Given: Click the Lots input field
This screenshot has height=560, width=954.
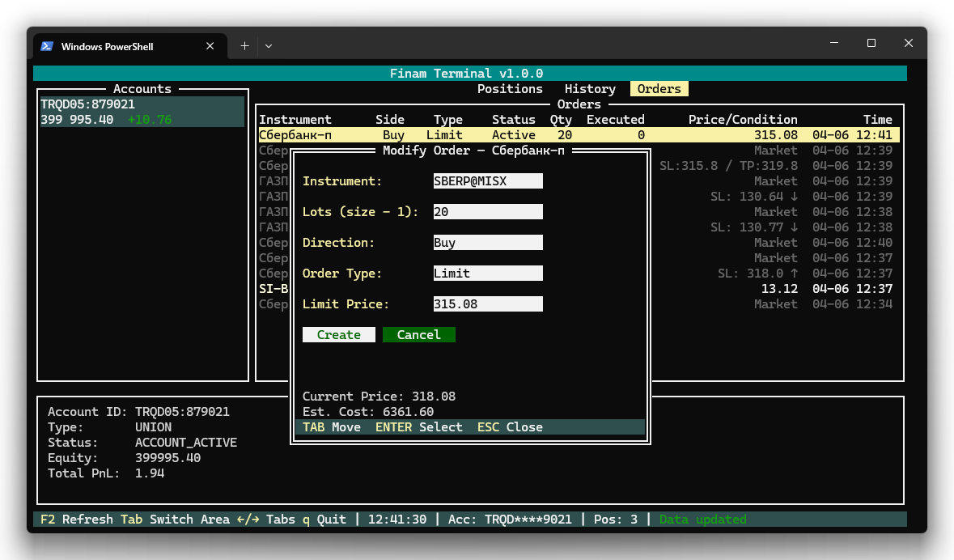Looking at the screenshot, I should [x=488, y=212].
